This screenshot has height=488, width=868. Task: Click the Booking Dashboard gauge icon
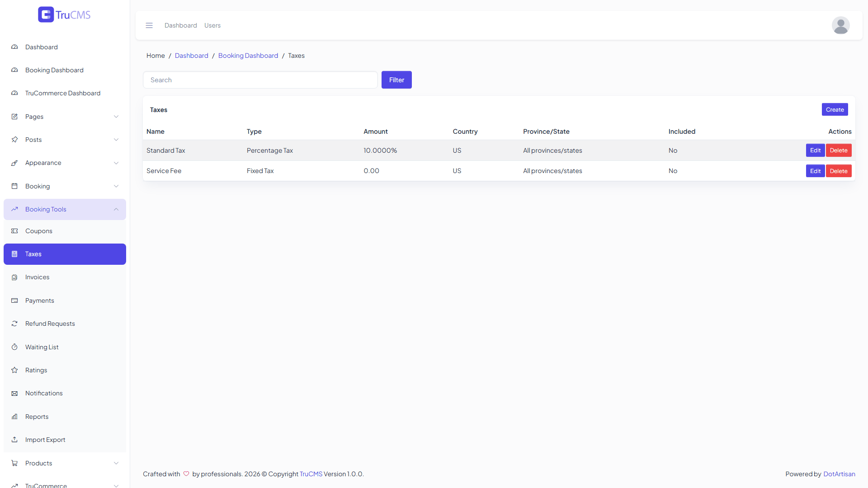(x=14, y=70)
